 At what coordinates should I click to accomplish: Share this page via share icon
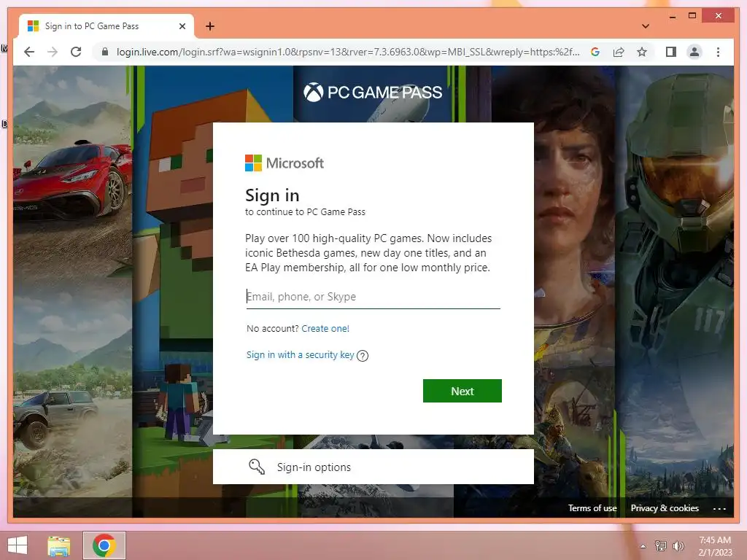point(619,52)
